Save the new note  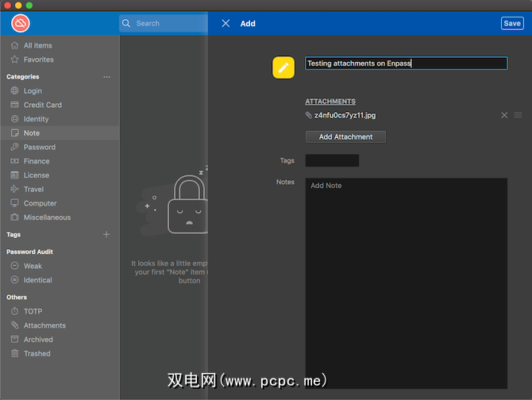[x=512, y=23]
